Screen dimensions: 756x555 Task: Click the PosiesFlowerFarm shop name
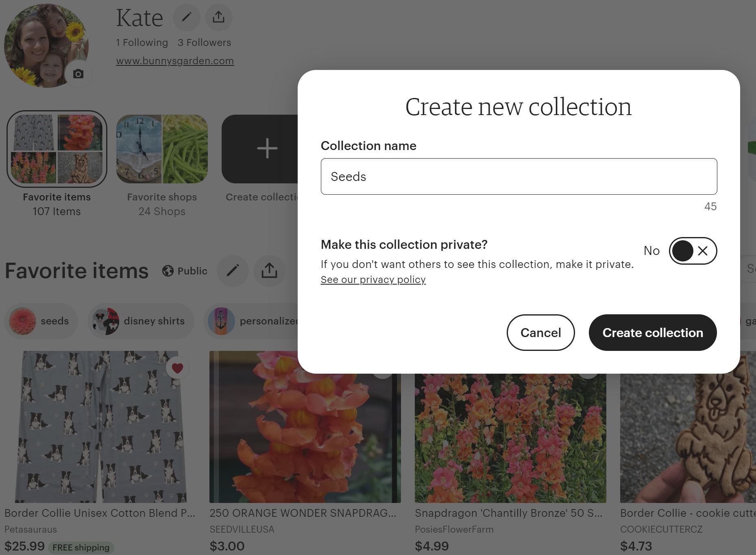[454, 530]
